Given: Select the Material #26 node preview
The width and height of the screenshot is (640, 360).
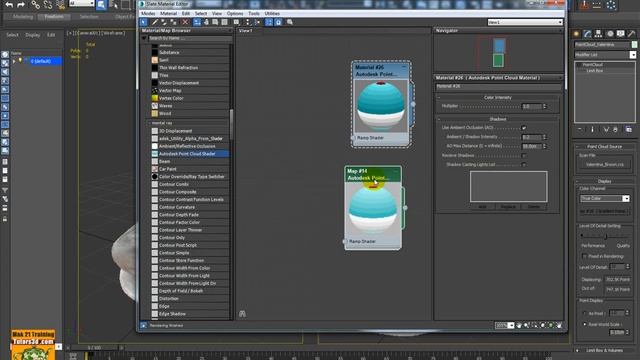Looking at the screenshot, I should [381, 106].
